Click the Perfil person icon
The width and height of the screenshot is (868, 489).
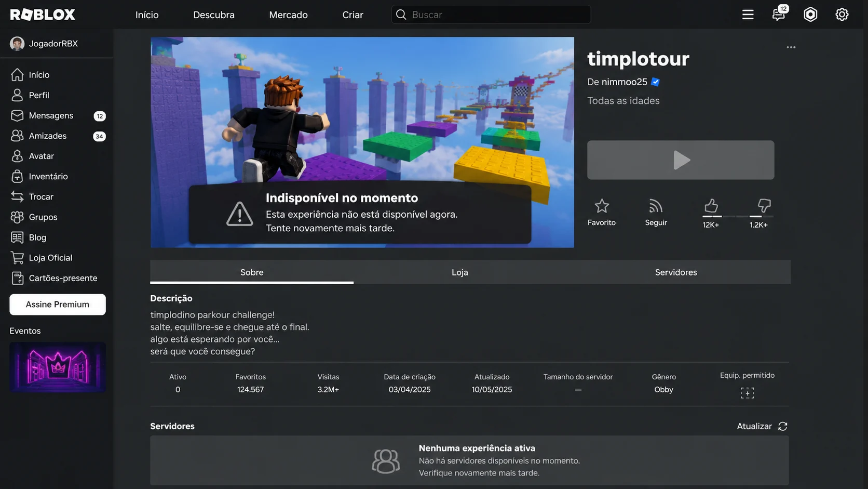pos(17,95)
